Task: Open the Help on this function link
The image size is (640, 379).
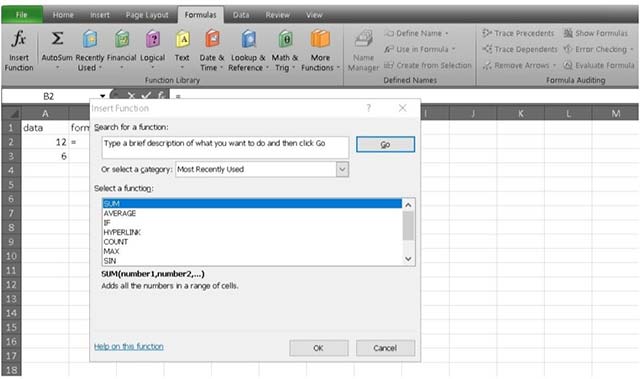Action: [x=129, y=346]
